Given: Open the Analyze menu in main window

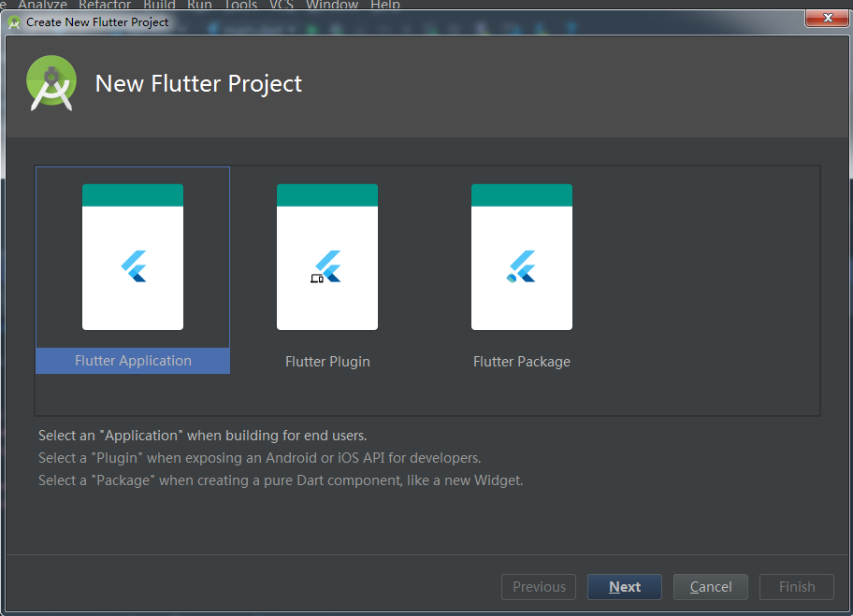Looking at the screenshot, I should click(42, 5).
